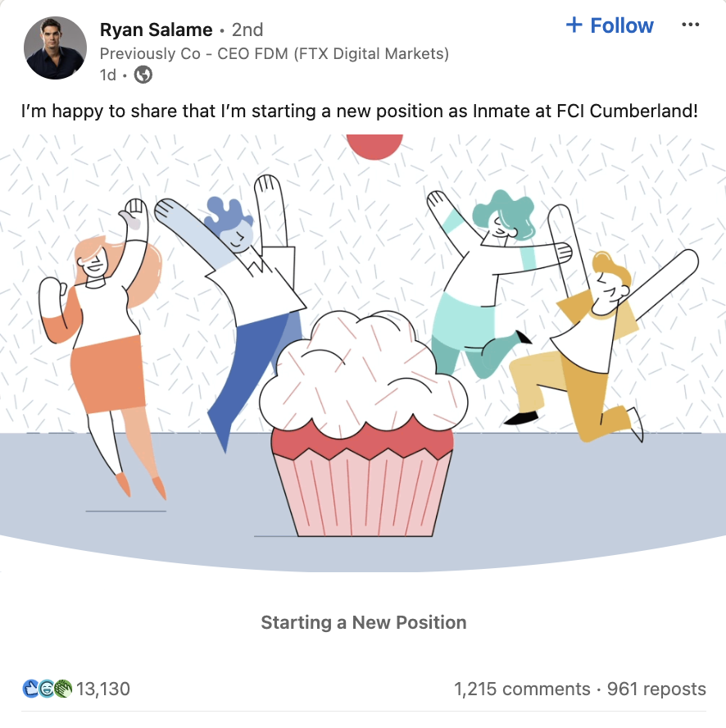Image resolution: width=726 pixels, height=728 pixels.
Task: Click the blue thumbs-up Like reaction icon
Action: 30,689
